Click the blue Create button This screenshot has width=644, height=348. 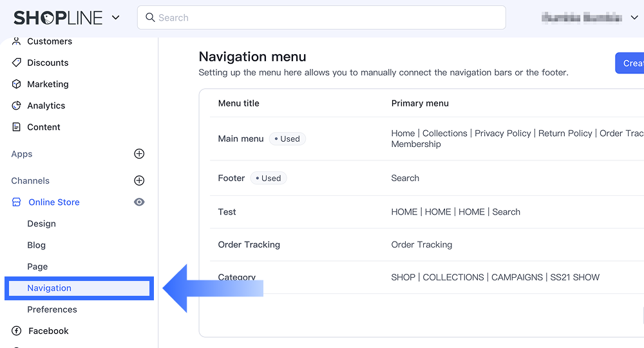[631, 63]
